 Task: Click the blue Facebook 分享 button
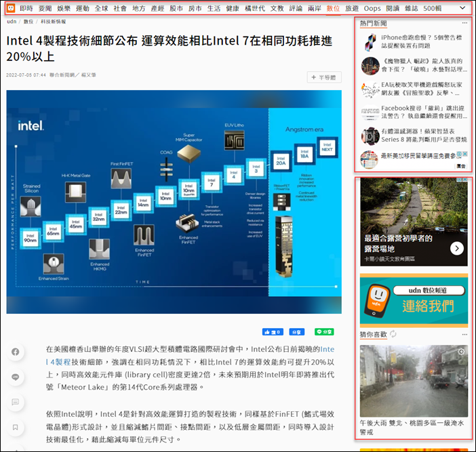[x=296, y=332]
